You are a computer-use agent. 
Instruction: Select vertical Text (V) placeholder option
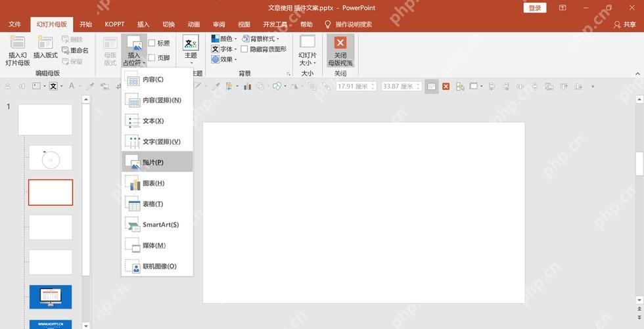pyautogui.click(x=157, y=142)
